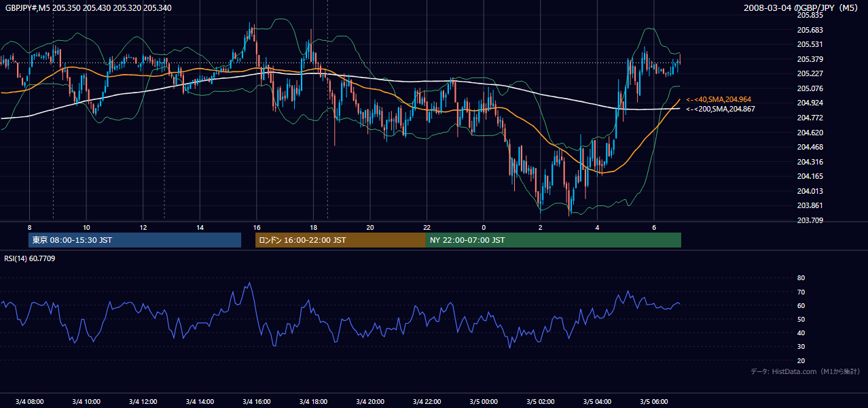This screenshot has height=408, width=868.
Task: Click the RSI(14) 60.7709 indicator label
Action: click(x=30, y=258)
